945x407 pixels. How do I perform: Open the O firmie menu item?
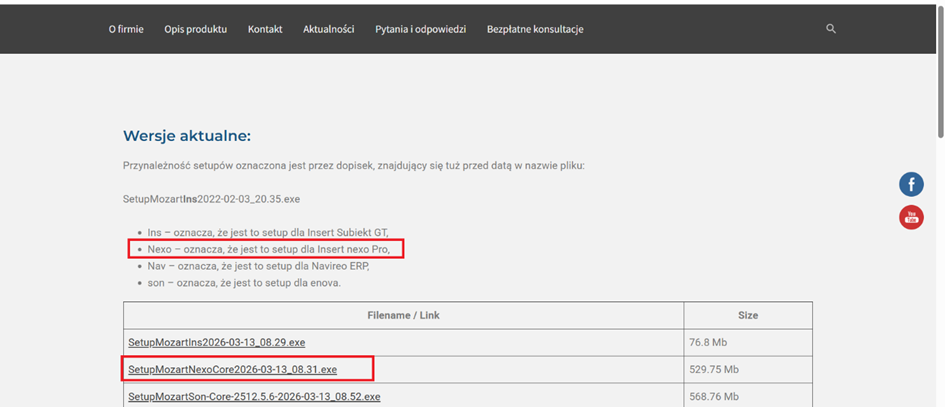coord(126,29)
